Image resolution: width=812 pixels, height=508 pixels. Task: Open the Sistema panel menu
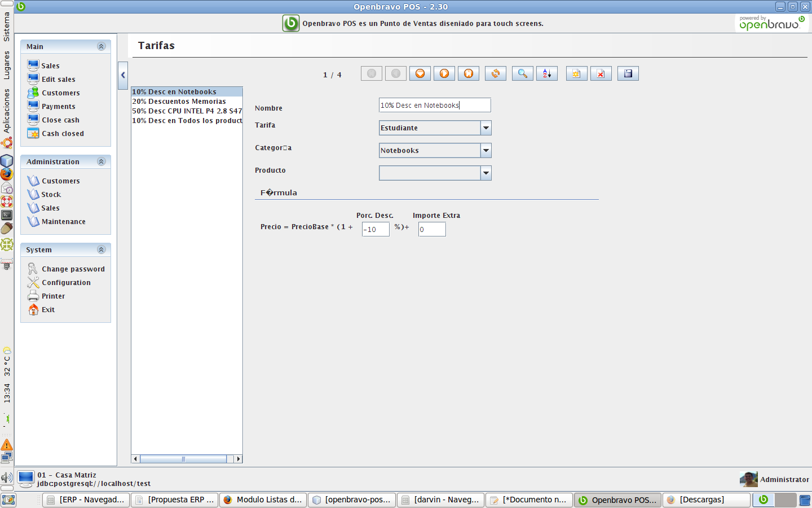point(7,27)
